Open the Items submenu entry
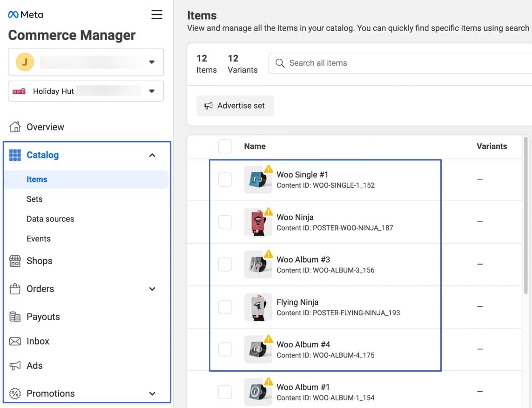532x408 pixels. pyautogui.click(x=87, y=179)
